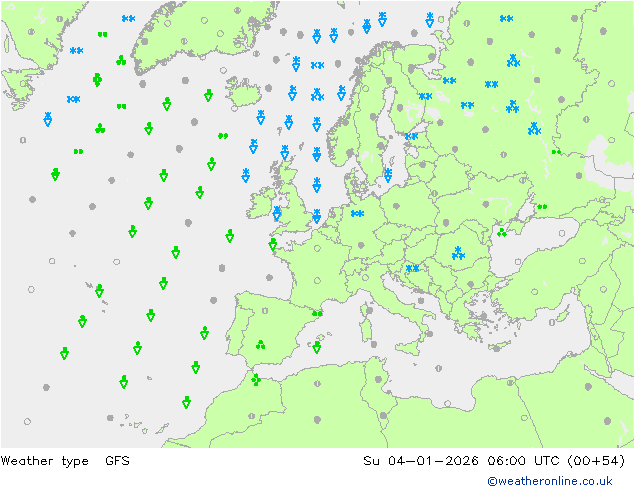Click the green drizzle symbol east of the Azov Sea
Screen dimensions: 634x490
tap(542, 207)
